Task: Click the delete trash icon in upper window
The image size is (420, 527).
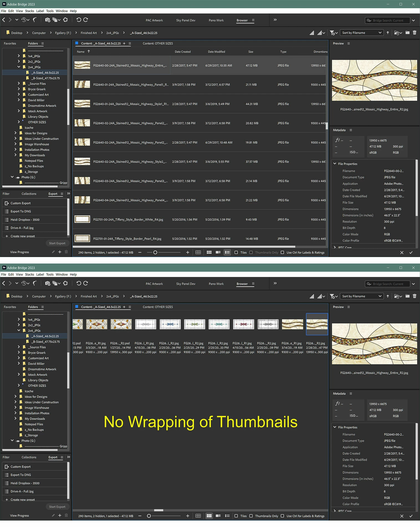Action: 414,32
